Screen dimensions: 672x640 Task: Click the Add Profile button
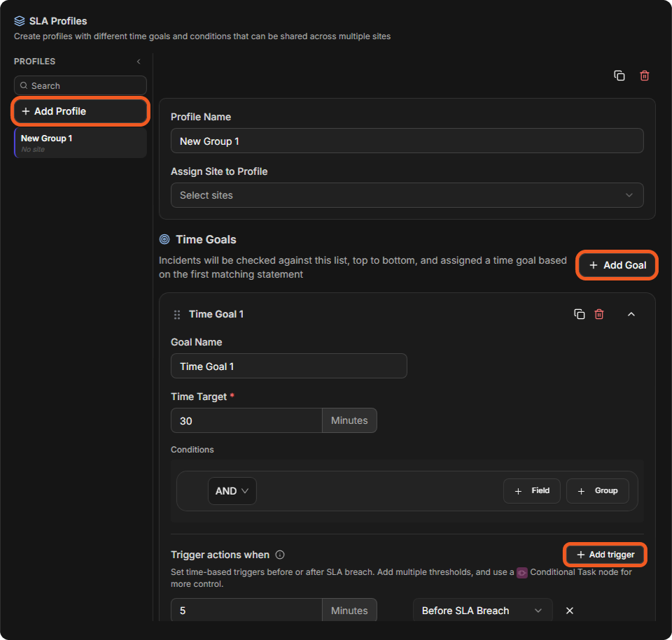[80, 111]
